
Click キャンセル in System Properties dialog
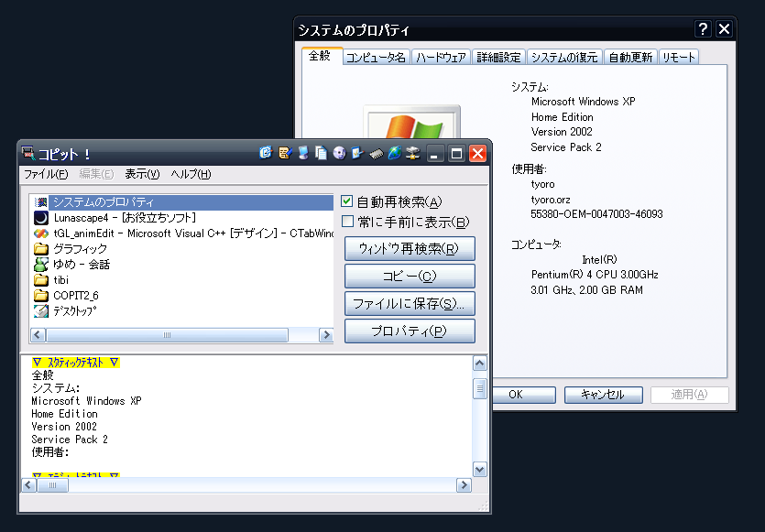click(x=603, y=395)
